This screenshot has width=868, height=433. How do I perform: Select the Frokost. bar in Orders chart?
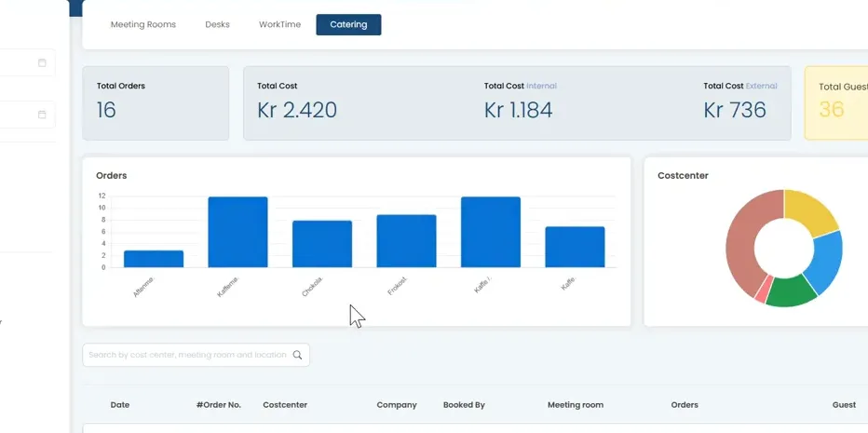(x=406, y=241)
